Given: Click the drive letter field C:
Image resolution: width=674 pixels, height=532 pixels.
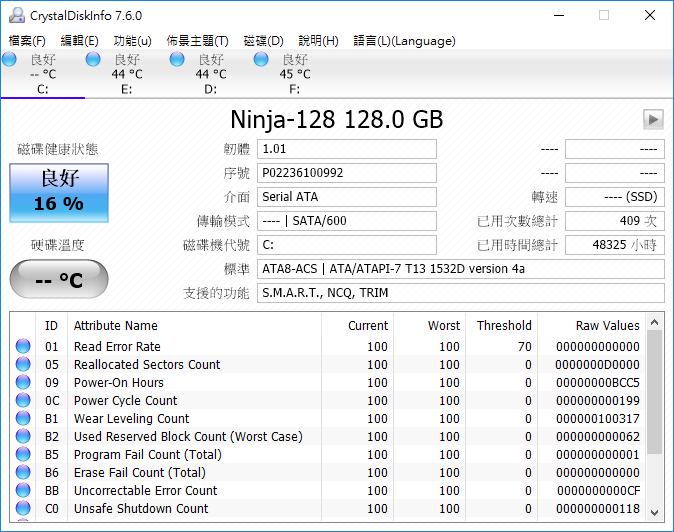Looking at the screenshot, I should tap(347, 245).
